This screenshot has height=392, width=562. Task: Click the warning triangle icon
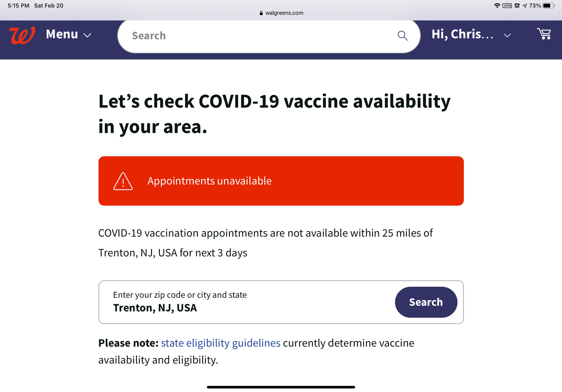point(123,181)
